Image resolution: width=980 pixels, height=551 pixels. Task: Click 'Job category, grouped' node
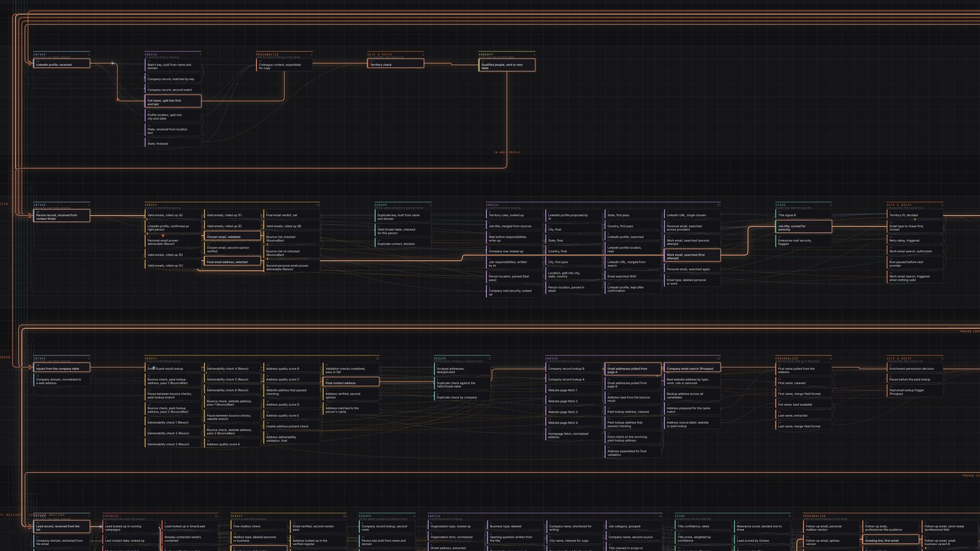tap(634, 525)
